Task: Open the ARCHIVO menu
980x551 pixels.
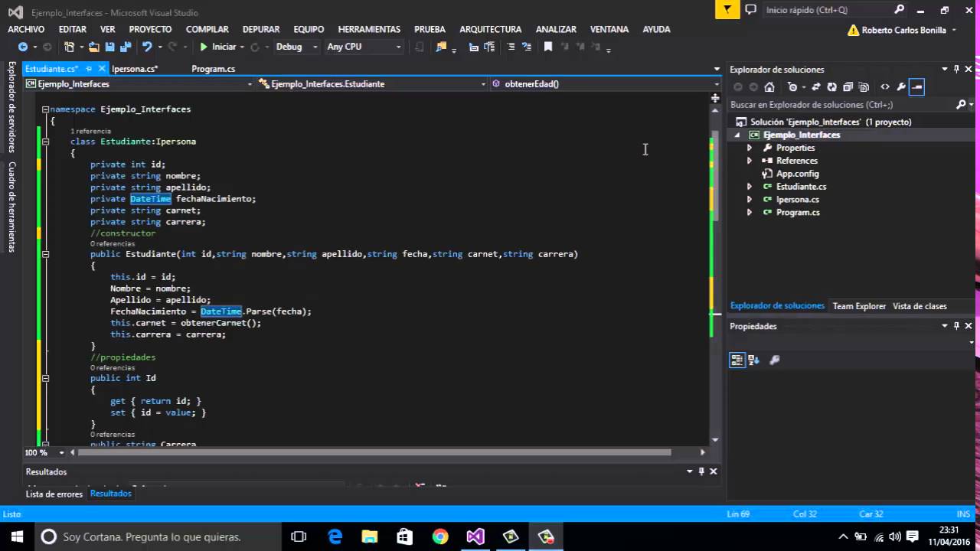Action: 26,29
